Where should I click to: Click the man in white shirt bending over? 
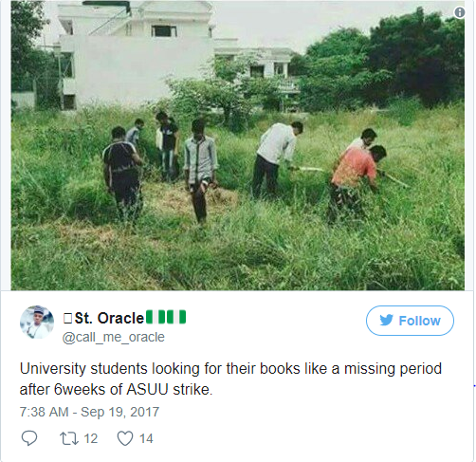pos(276,158)
